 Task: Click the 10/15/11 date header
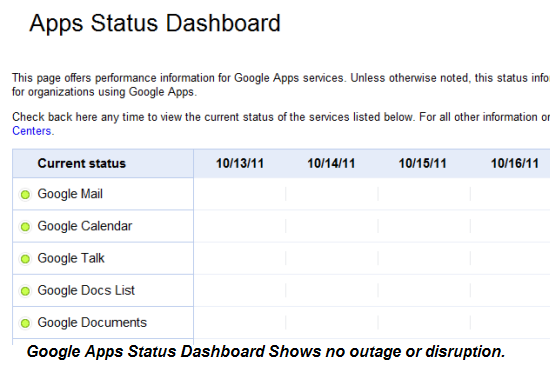tap(423, 163)
